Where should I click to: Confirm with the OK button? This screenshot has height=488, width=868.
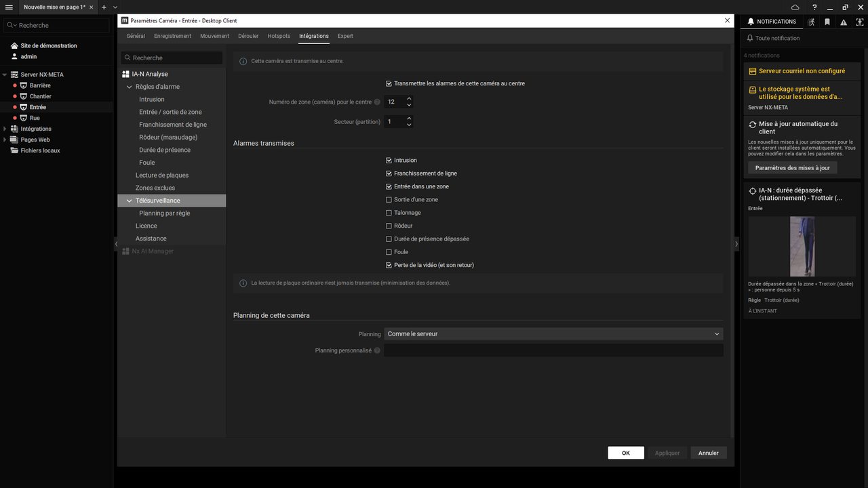626,453
